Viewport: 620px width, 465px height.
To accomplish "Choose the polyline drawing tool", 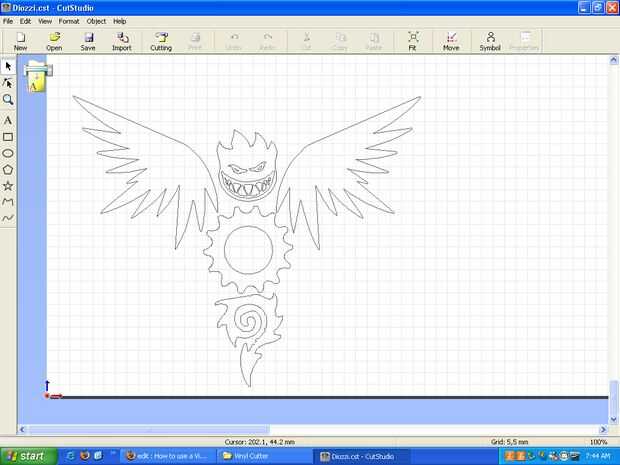I will point(8,202).
